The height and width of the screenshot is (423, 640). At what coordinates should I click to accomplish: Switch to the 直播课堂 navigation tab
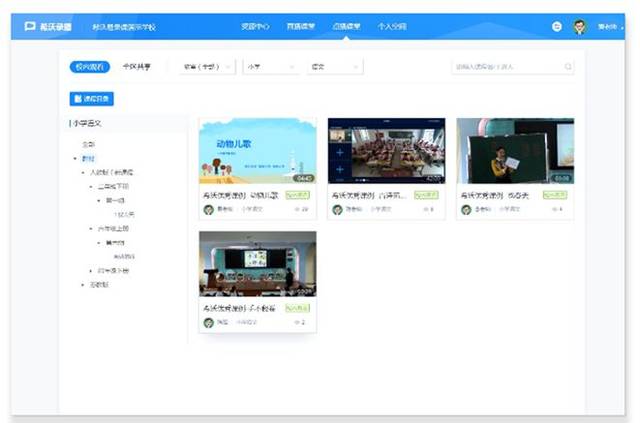click(301, 27)
